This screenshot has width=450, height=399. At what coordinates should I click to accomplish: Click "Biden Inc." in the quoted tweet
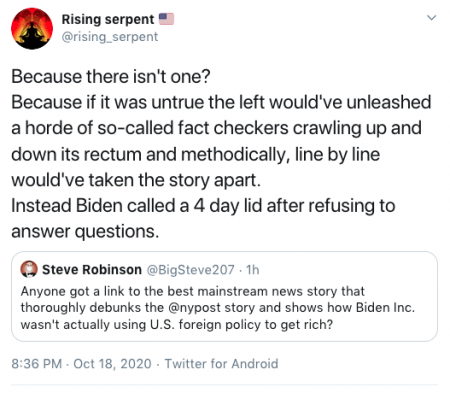385,307
